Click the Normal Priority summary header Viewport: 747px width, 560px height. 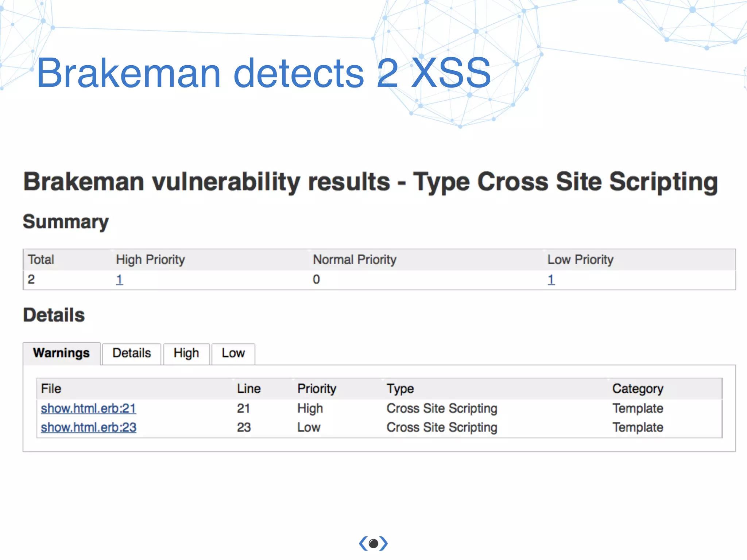point(355,260)
